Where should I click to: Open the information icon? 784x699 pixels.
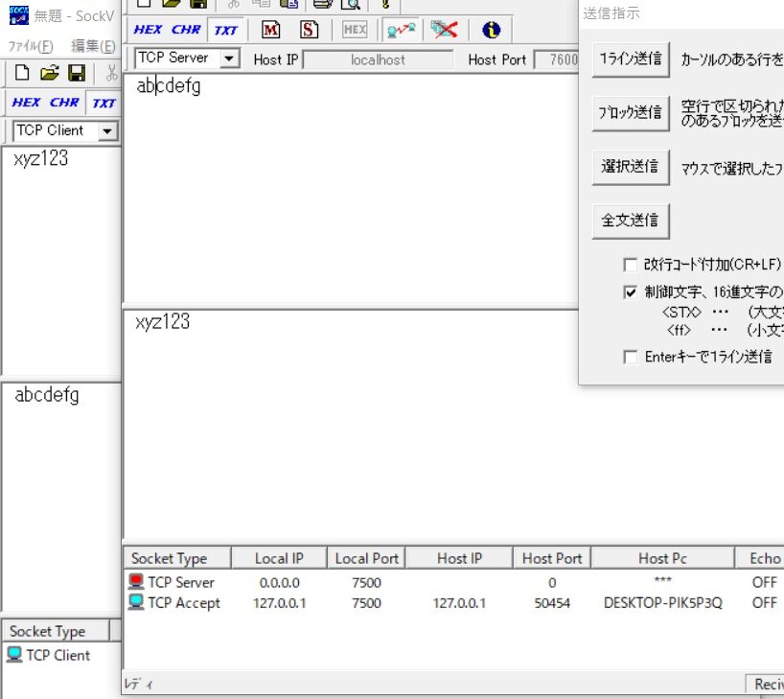click(x=491, y=30)
